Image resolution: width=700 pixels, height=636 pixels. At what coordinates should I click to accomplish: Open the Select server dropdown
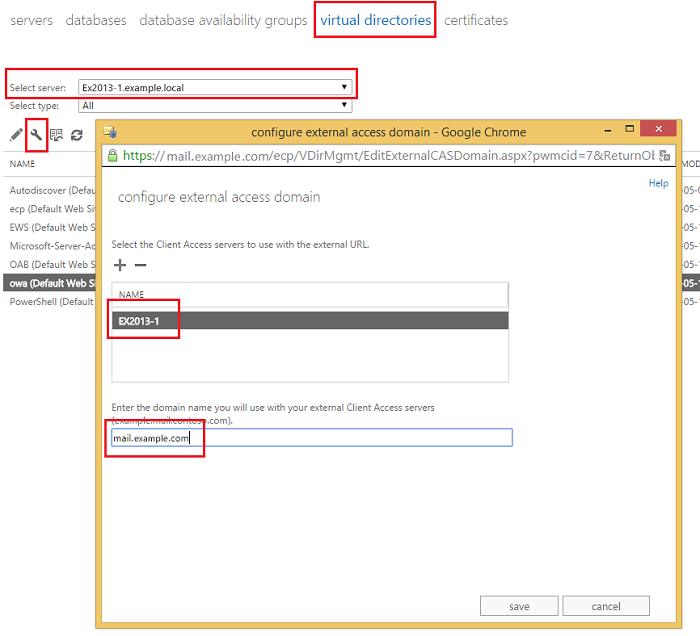pos(215,87)
